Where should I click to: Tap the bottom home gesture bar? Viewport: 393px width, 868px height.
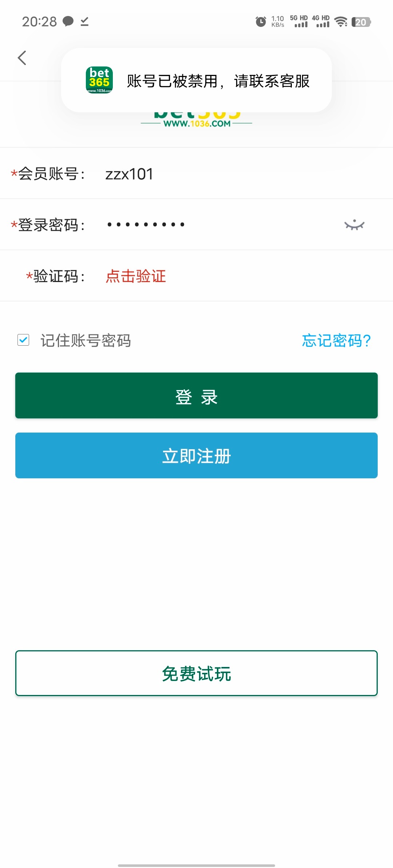(196, 865)
